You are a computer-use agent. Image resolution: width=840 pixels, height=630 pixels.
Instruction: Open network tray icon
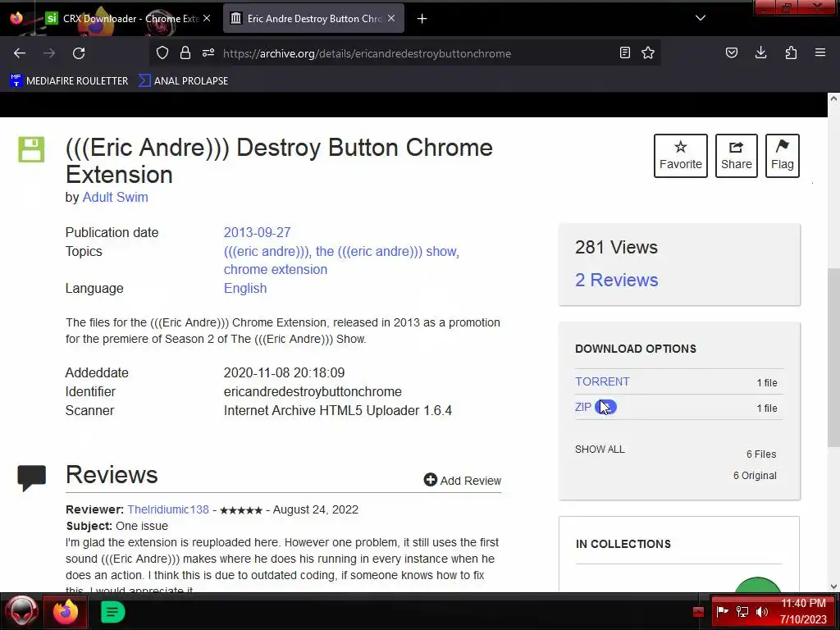pyautogui.click(x=742, y=611)
